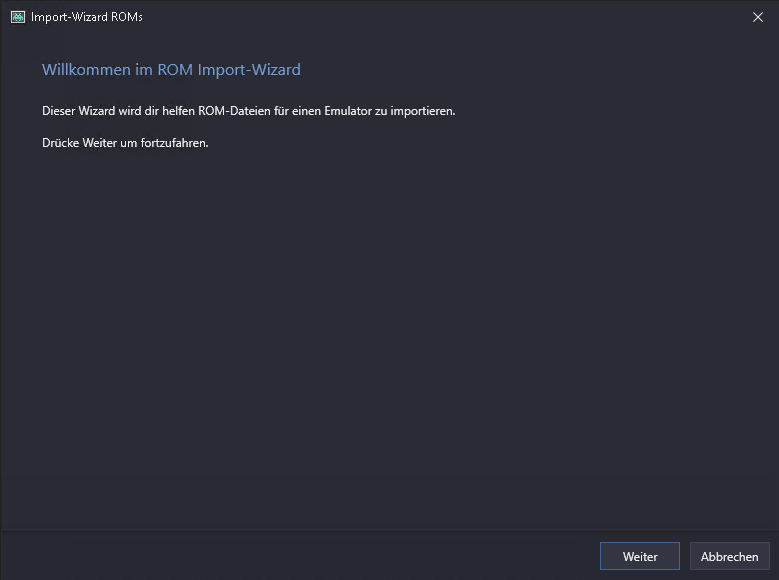Viewport: 779px width, 580px height.
Task: Close the Import-Wizard ROMs dialog
Action: click(757, 17)
